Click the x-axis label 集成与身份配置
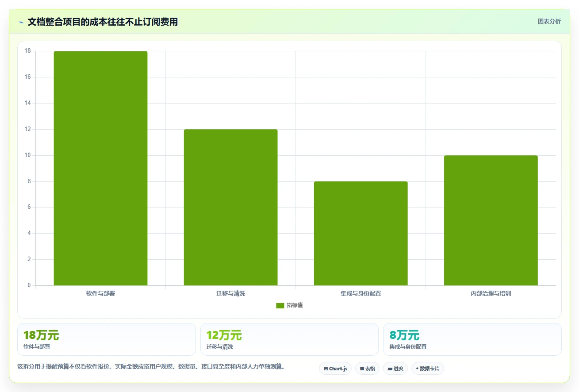The height and width of the screenshot is (392, 579). point(360,293)
